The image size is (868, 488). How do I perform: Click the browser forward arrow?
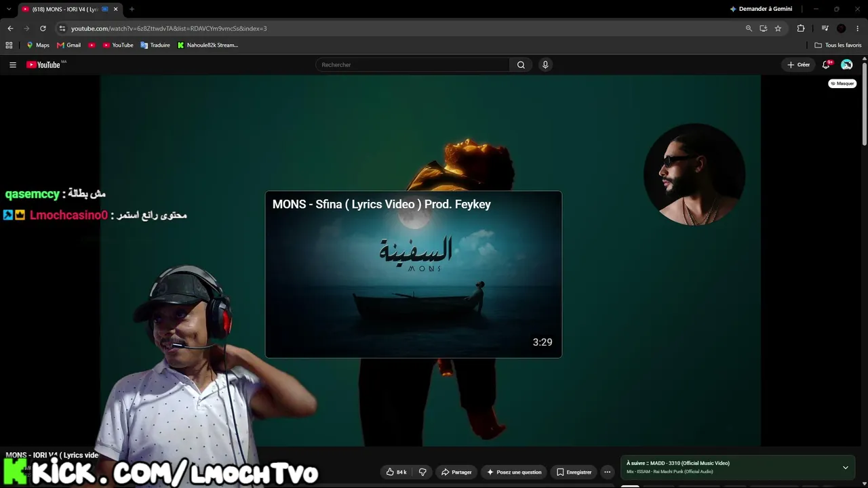click(x=26, y=28)
